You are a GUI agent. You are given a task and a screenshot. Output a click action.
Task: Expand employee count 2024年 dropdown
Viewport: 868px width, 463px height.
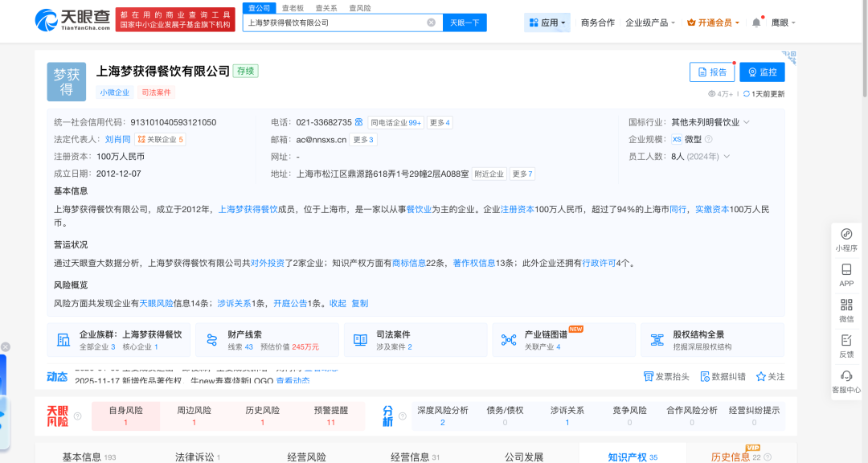coord(727,157)
